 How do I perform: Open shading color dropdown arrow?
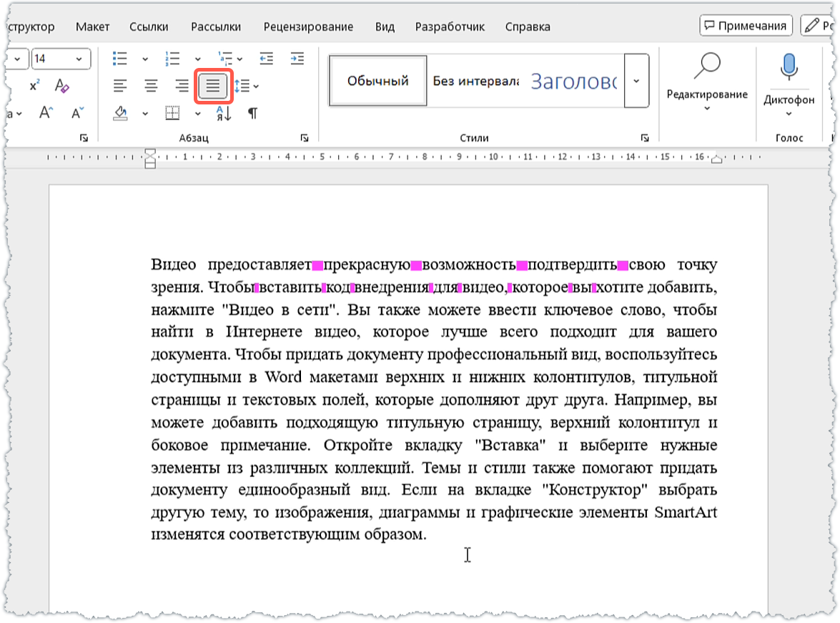point(145,114)
